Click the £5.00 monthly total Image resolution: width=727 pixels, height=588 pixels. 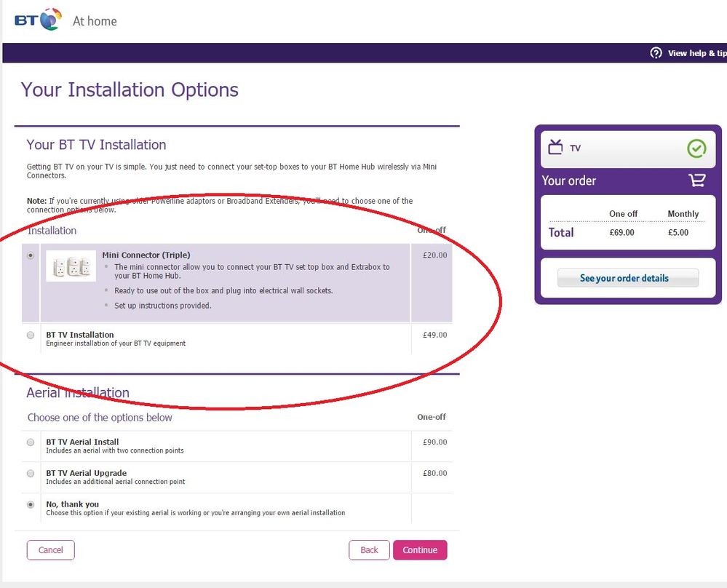pos(678,232)
